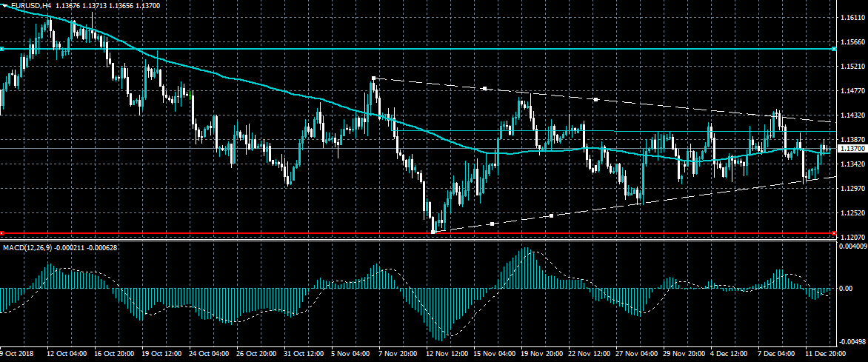This screenshot has height=362, width=868.
Task: Click the middle anchor point of upper trendline
Action: coord(484,89)
